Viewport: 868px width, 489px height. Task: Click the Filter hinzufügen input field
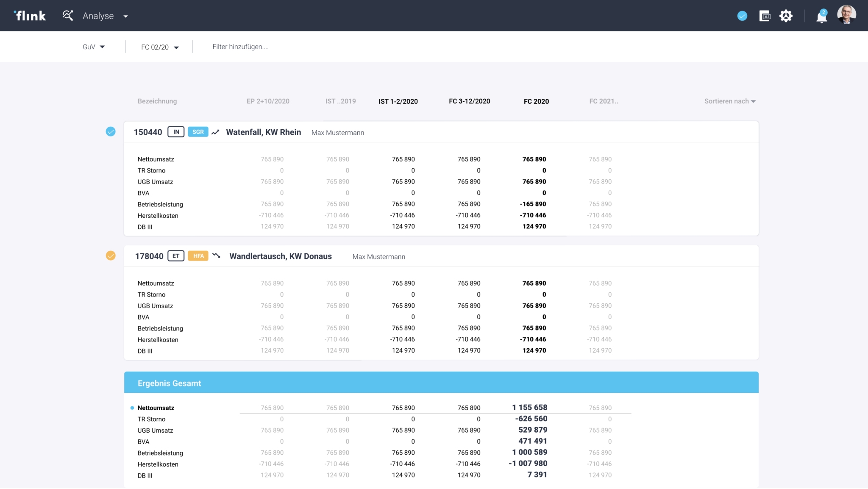(x=240, y=47)
